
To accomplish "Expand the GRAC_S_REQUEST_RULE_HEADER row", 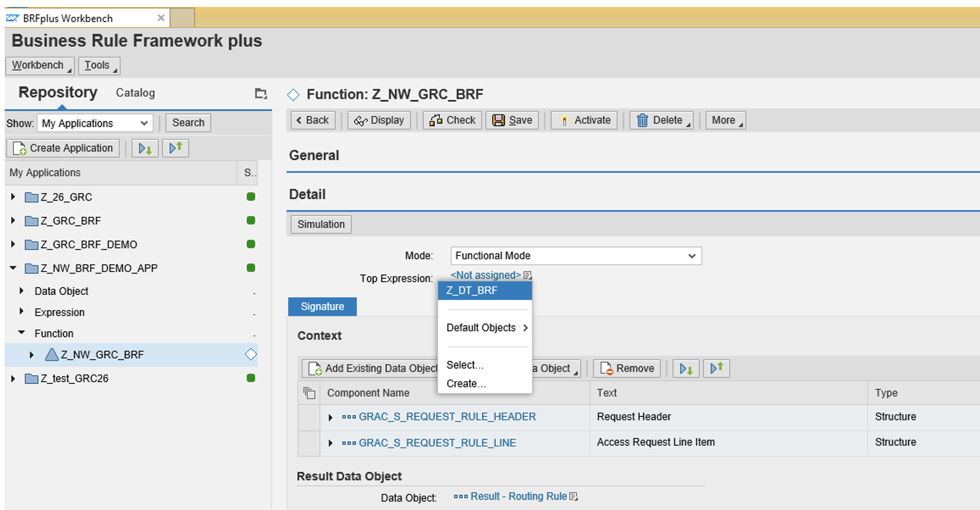I will click(331, 417).
